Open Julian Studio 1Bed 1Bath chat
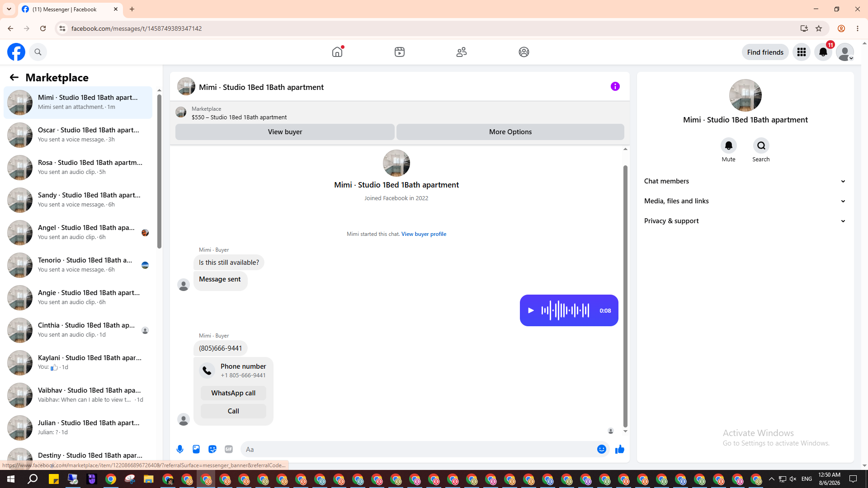This screenshot has width=868, height=488. 78,427
